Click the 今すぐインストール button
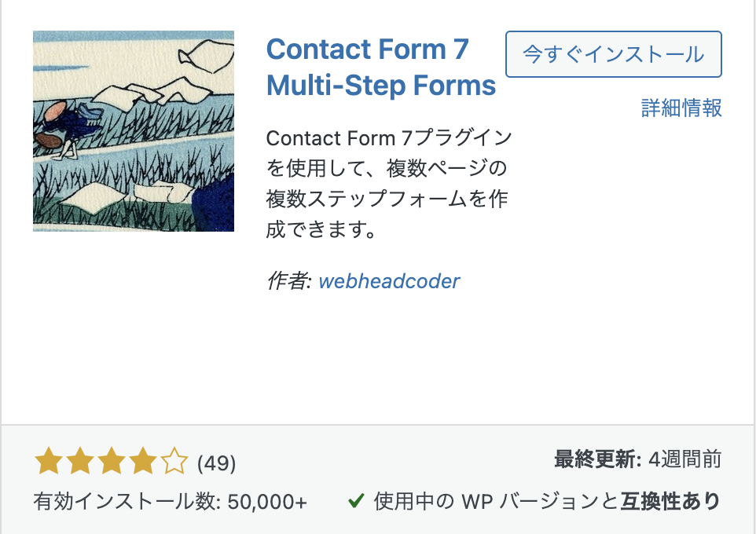Image resolution: width=756 pixels, height=534 pixels. tap(613, 54)
